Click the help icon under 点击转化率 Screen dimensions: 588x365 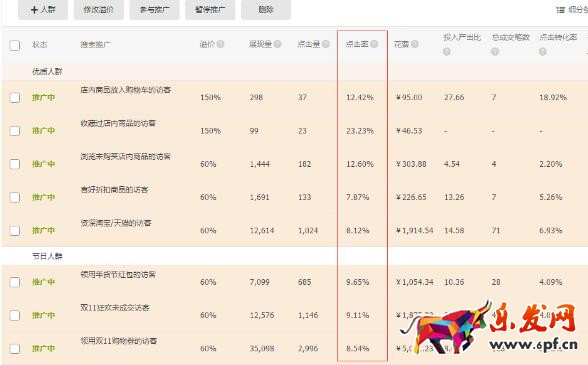[543, 52]
